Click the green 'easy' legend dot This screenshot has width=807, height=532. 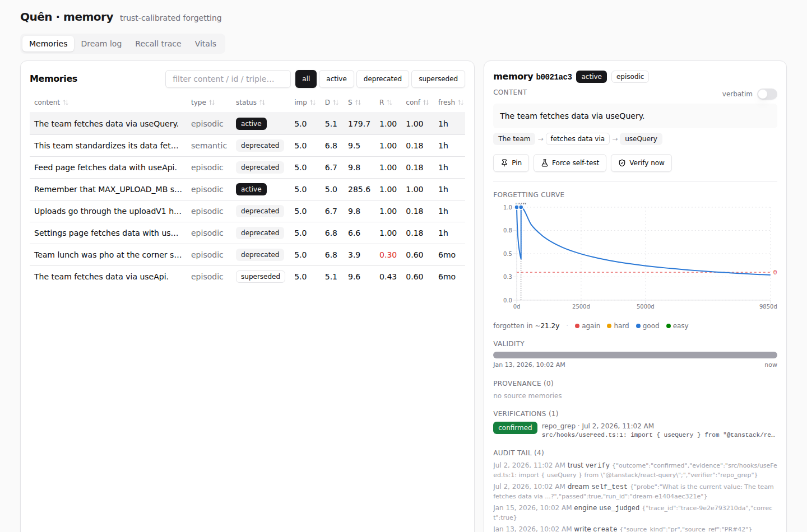tap(669, 326)
